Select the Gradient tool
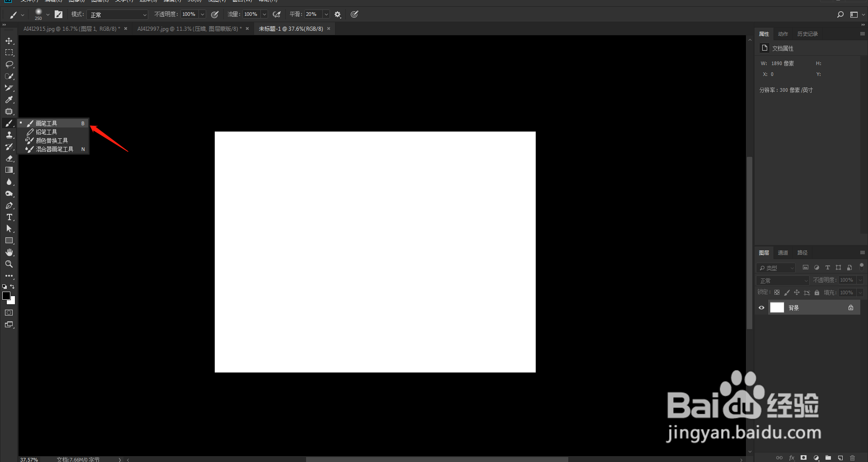This screenshot has width=868, height=462. click(9, 170)
